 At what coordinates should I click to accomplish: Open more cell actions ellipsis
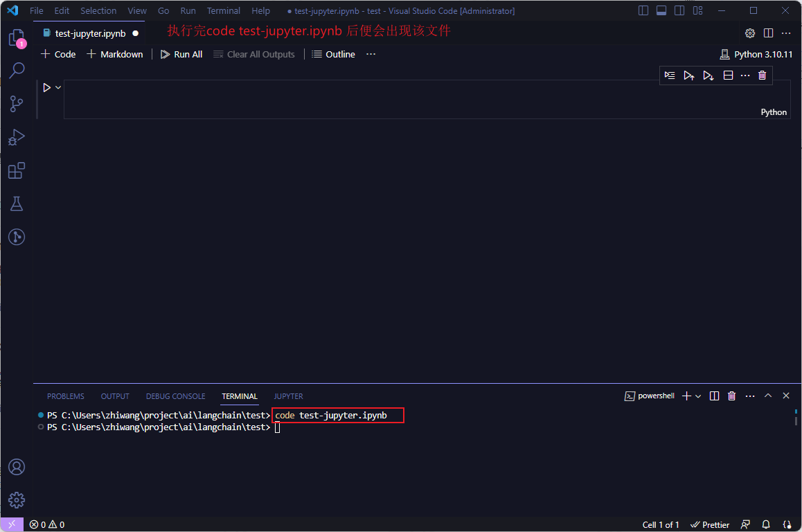tap(745, 76)
